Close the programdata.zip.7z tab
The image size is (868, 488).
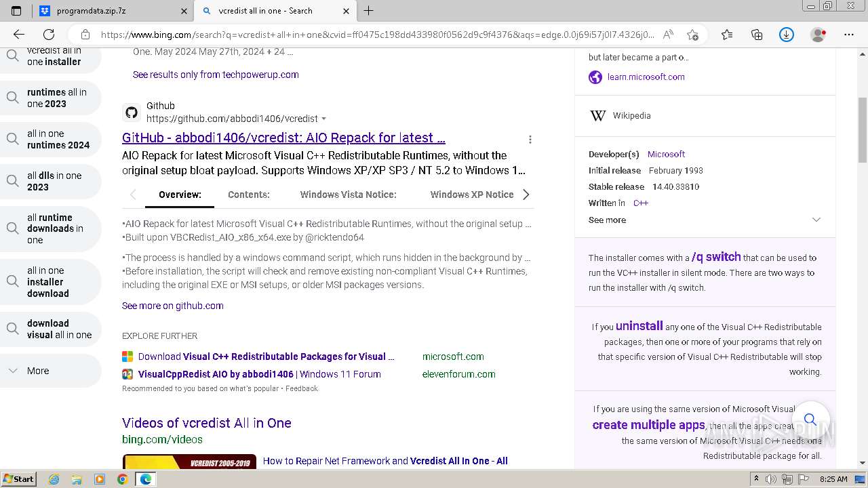tap(184, 11)
